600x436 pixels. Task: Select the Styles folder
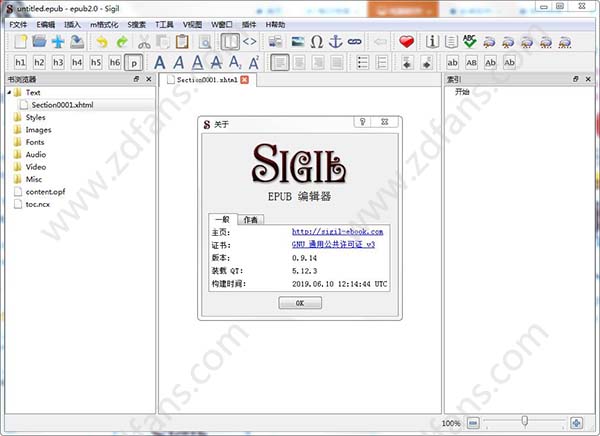pos(35,117)
